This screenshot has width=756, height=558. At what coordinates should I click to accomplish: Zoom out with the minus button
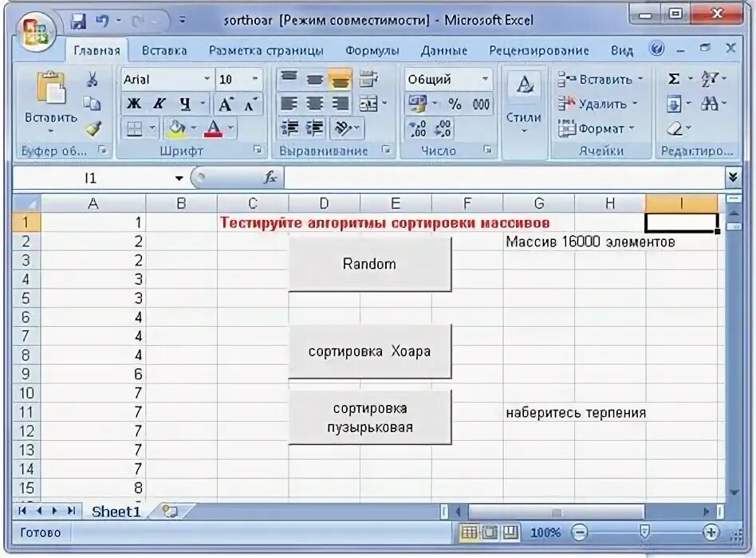[x=579, y=532]
